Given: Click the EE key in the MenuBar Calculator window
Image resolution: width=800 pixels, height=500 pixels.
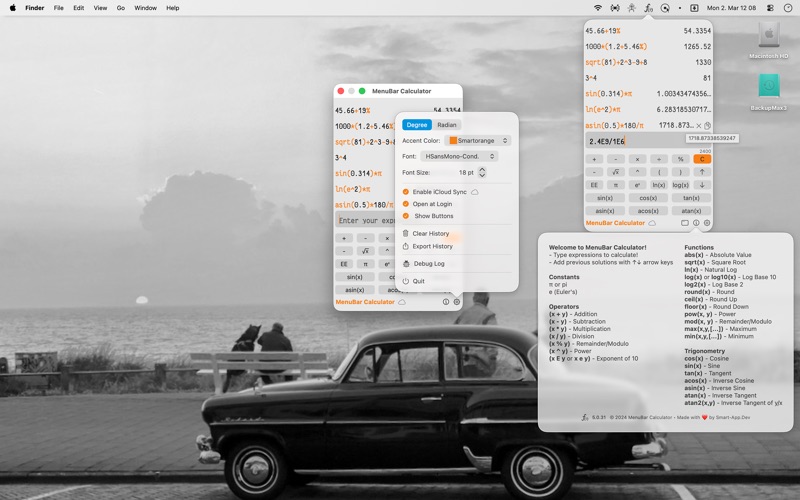Looking at the screenshot, I should click(344, 264).
